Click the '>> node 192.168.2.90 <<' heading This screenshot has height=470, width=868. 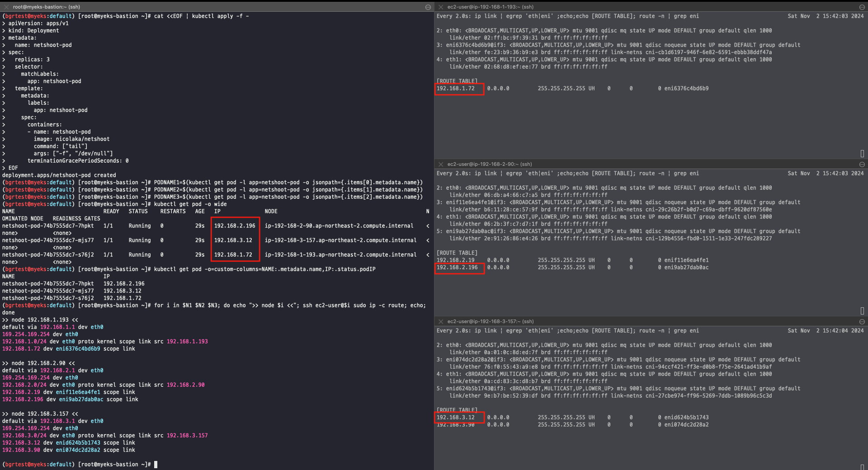38,363
